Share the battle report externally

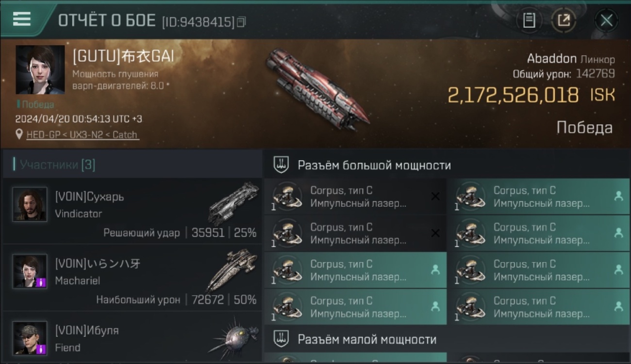tap(564, 20)
